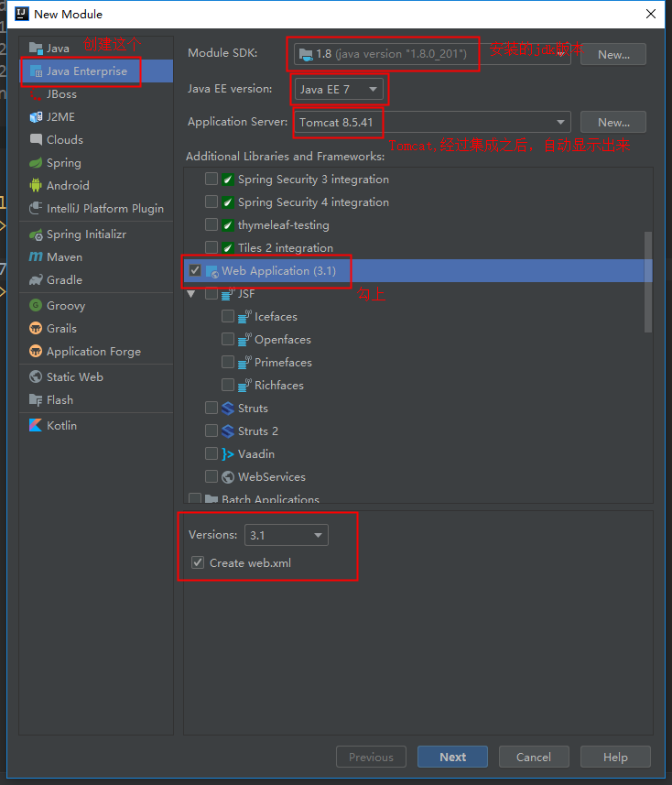672x785 pixels.
Task: Click the IntelliJ logo in title bar
Action: (x=22, y=14)
